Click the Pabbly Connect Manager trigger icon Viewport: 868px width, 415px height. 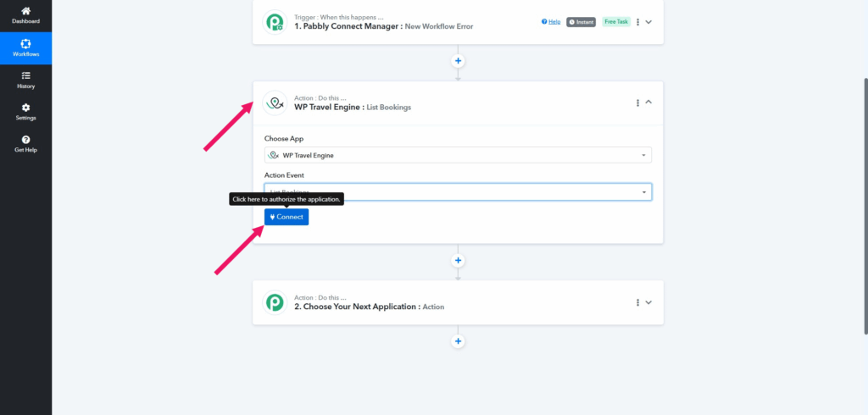(x=275, y=21)
